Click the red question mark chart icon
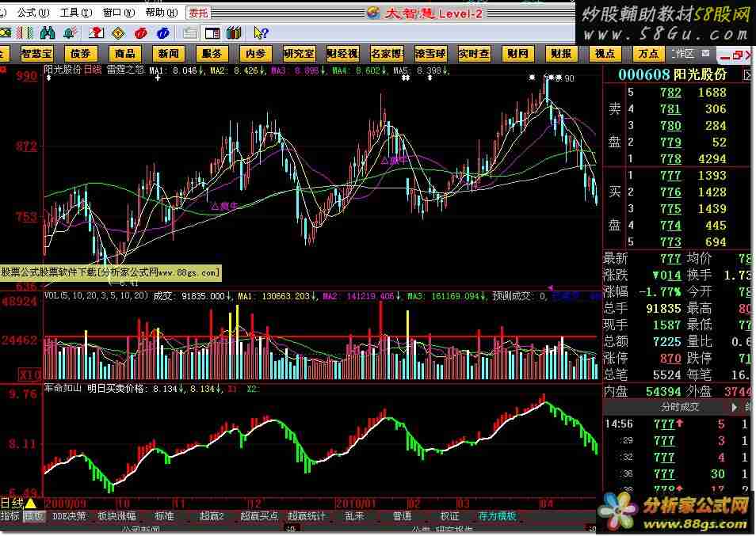This screenshot has height=536, width=756. pyautogui.click(x=96, y=32)
